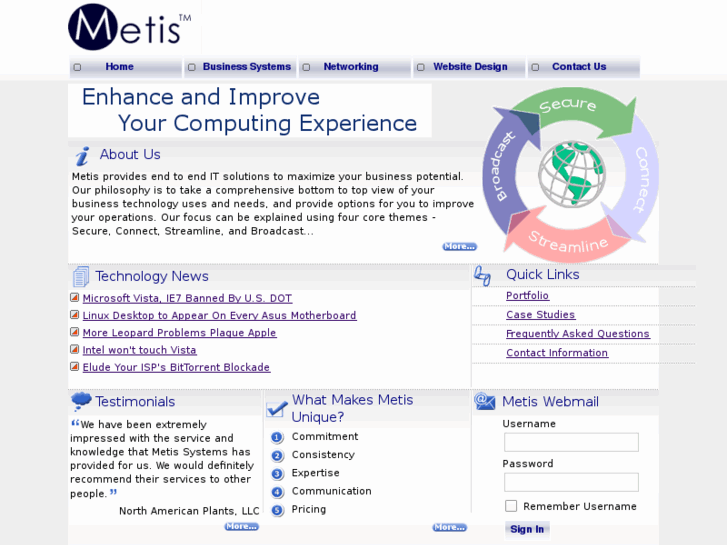Click the checkmark icon beside What Makes Metis Unique
Image resolution: width=727 pixels, height=545 pixels.
(277, 408)
